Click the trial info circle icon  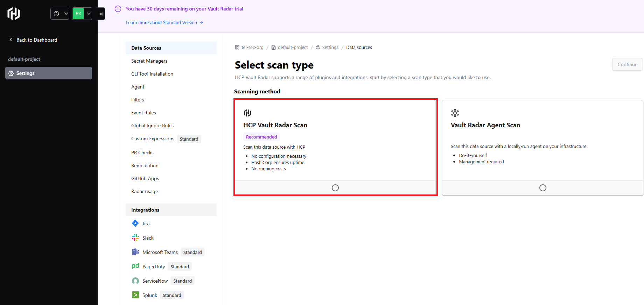[118, 9]
